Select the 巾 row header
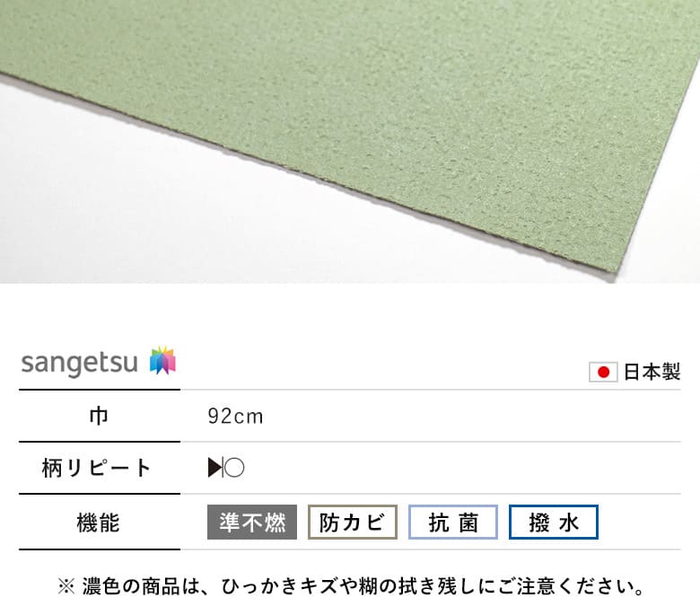This screenshot has width=700, height=615. [x=99, y=416]
